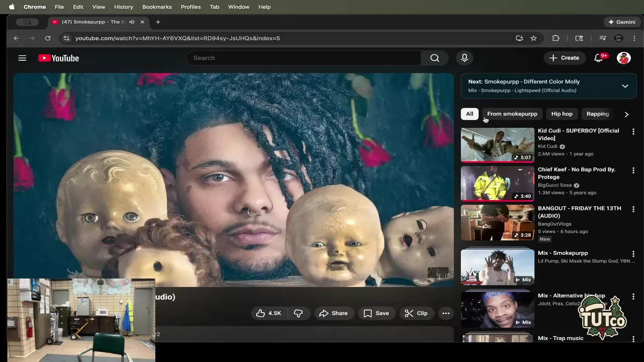Like the video with thumbs up
Viewport: 644px width, 362px height.
point(269,313)
